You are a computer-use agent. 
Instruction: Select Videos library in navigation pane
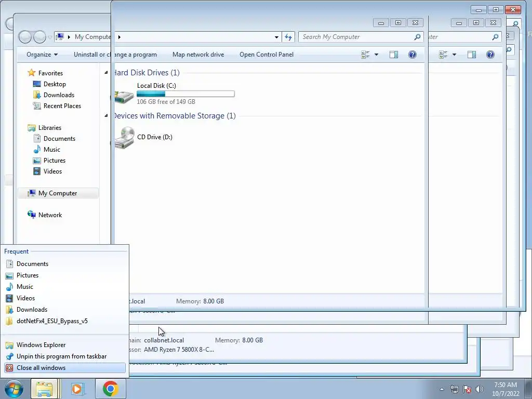(52, 171)
